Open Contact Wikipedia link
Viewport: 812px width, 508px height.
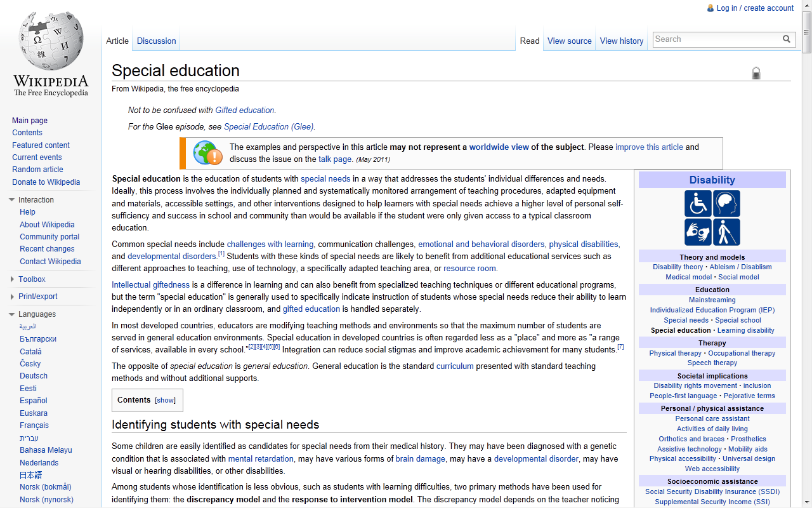pos(50,262)
